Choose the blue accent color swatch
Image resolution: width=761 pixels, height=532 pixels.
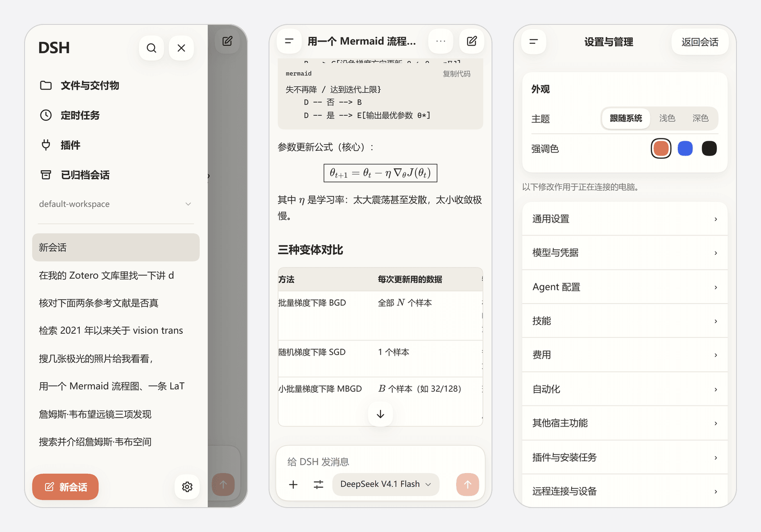(x=685, y=149)
